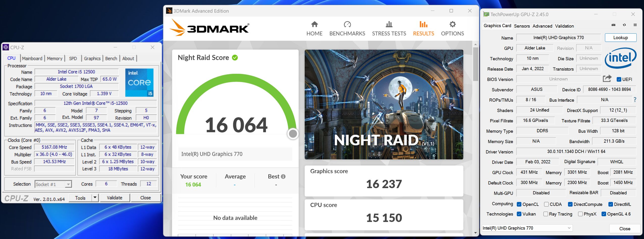Select the GPU-Z Graphics Card tab
The width and height of the screenshot is (644, 239).
tap(497, 26)
